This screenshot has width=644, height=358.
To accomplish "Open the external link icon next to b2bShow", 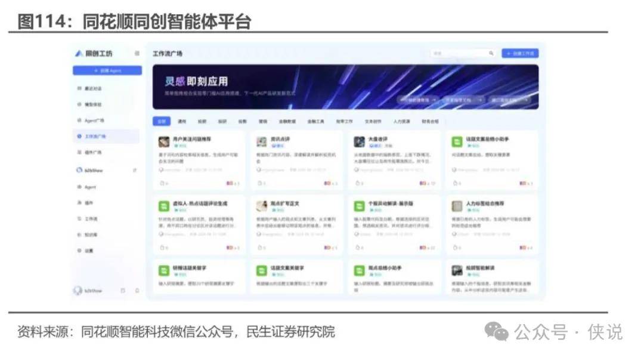I will click(135, 170).
